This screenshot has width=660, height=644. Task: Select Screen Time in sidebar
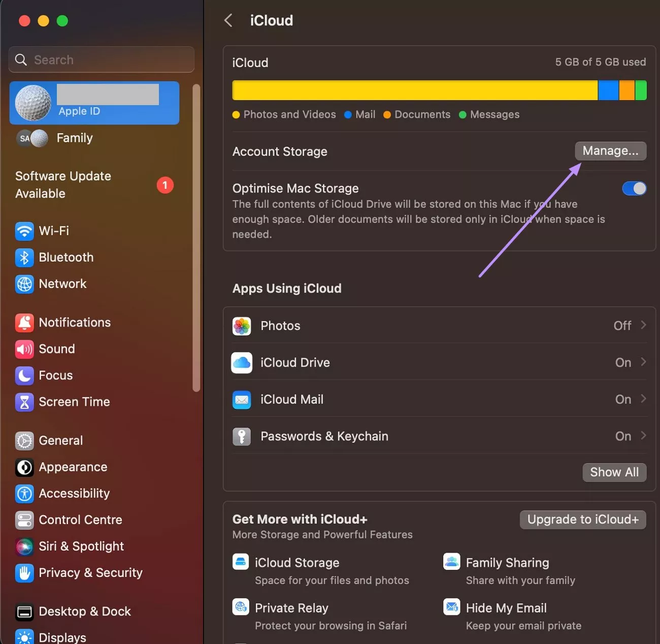[94, 402]
